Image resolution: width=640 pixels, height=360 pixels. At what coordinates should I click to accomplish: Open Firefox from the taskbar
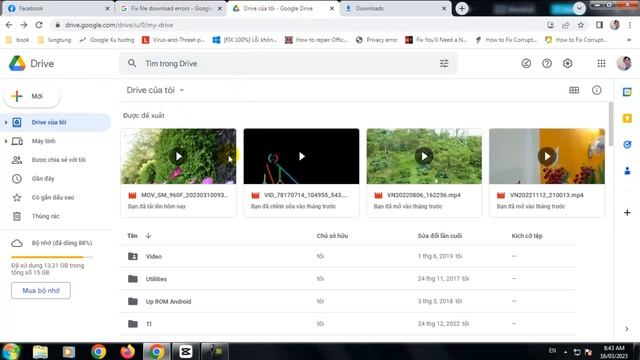point(127,351)
